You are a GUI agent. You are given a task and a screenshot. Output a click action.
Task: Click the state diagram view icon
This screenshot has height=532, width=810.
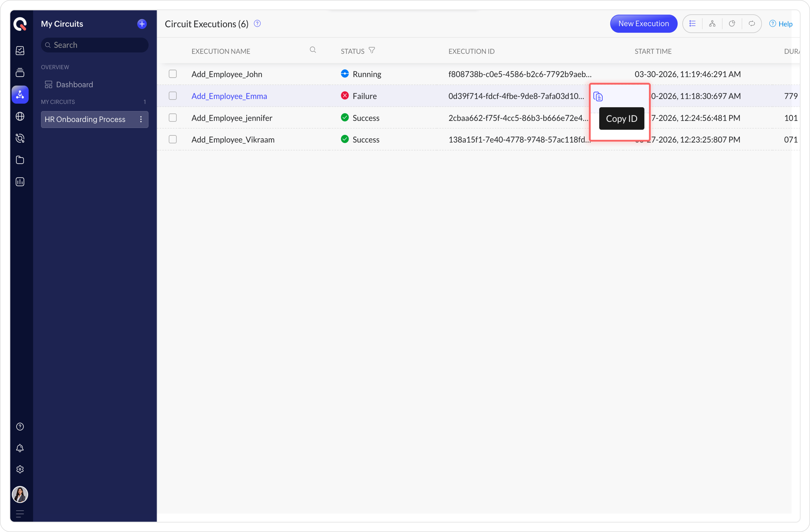pos(712,23)
